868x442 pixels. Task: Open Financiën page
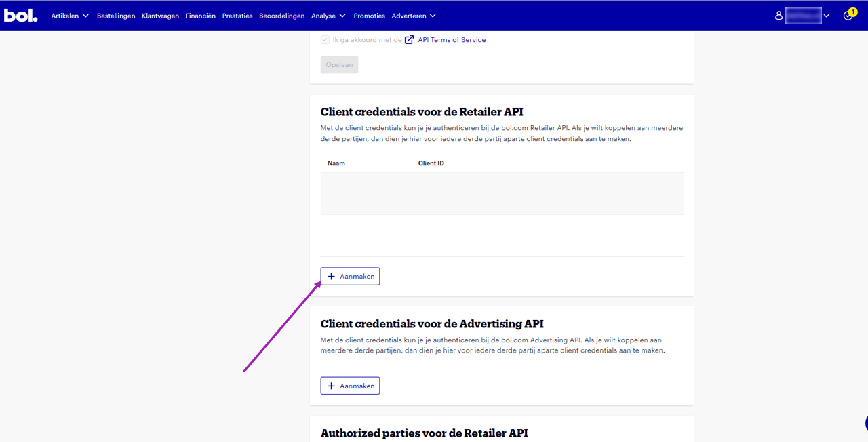click(201, 16)
